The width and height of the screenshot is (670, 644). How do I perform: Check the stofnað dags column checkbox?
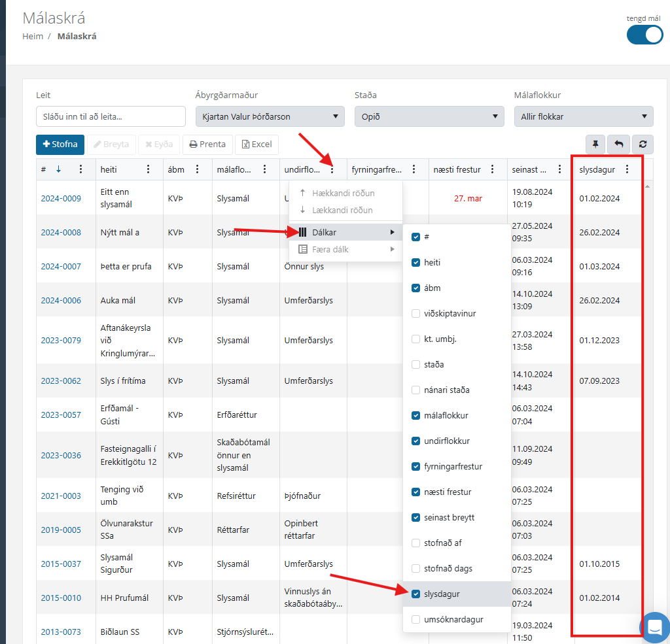tap(415, 568)
